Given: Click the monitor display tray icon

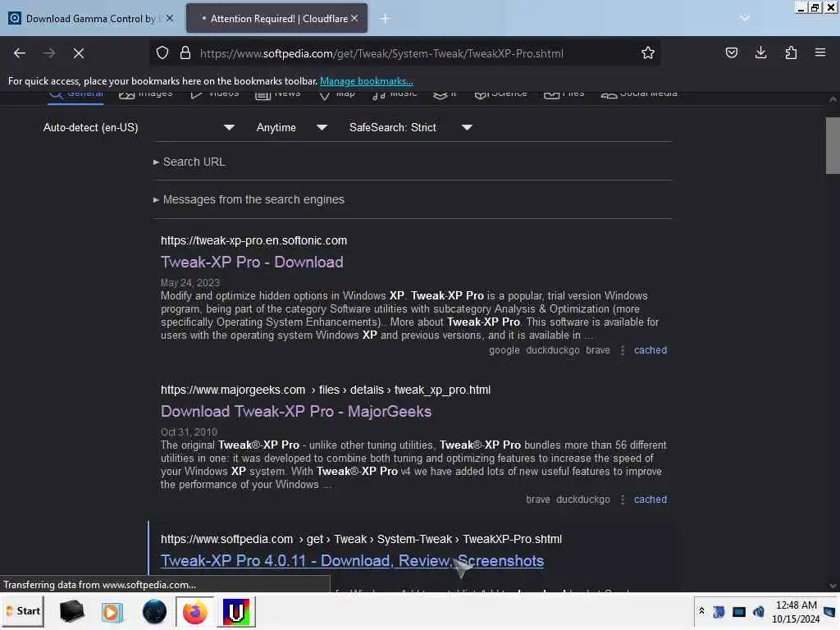Looking at the screenshot, I should point(739,612).
